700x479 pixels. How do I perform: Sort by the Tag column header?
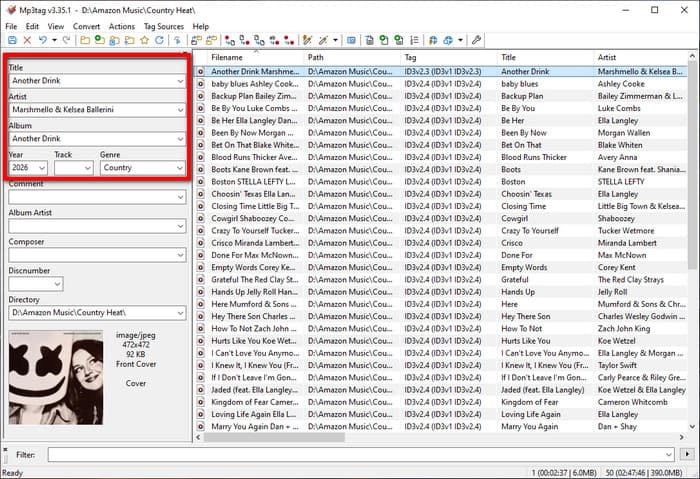[x=449, y=58]
